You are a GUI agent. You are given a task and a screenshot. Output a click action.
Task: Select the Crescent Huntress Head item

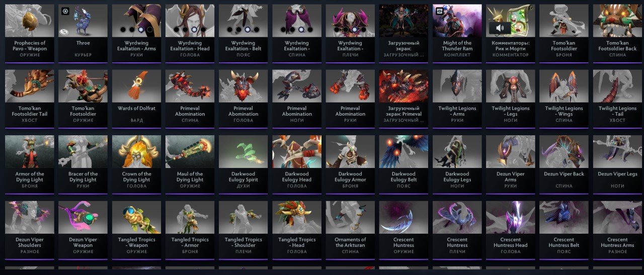pos(510,230)
